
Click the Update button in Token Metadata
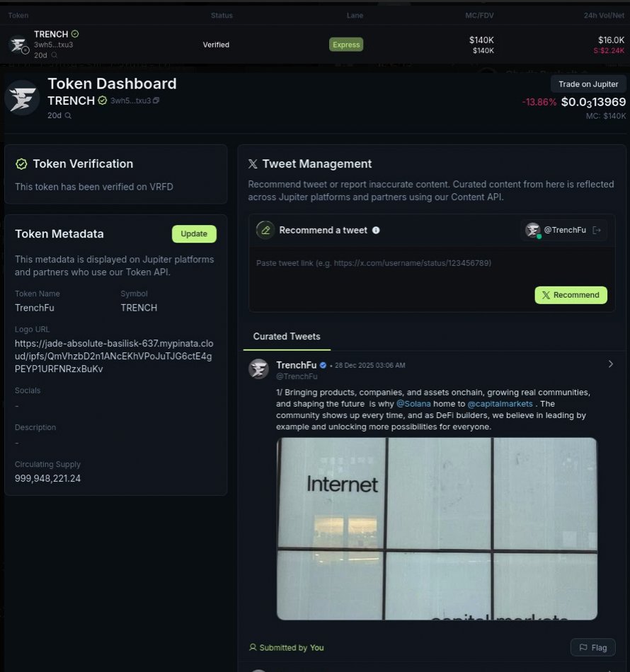[194, 233]
